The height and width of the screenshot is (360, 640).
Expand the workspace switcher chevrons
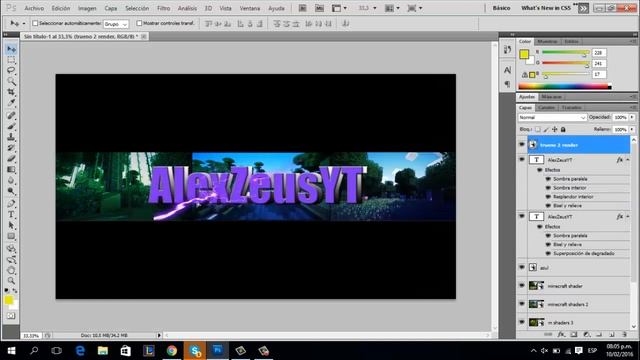(583, 8)
